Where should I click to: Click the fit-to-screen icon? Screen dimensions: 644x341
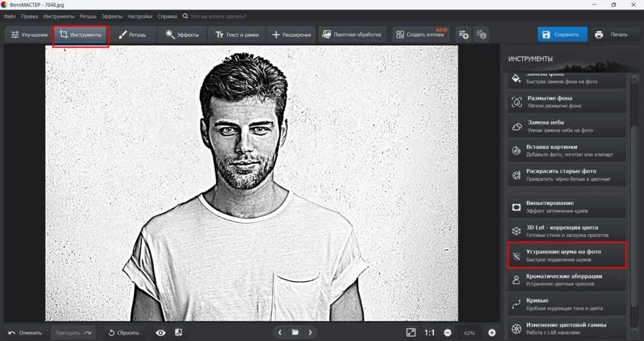(x=411, y=333)
